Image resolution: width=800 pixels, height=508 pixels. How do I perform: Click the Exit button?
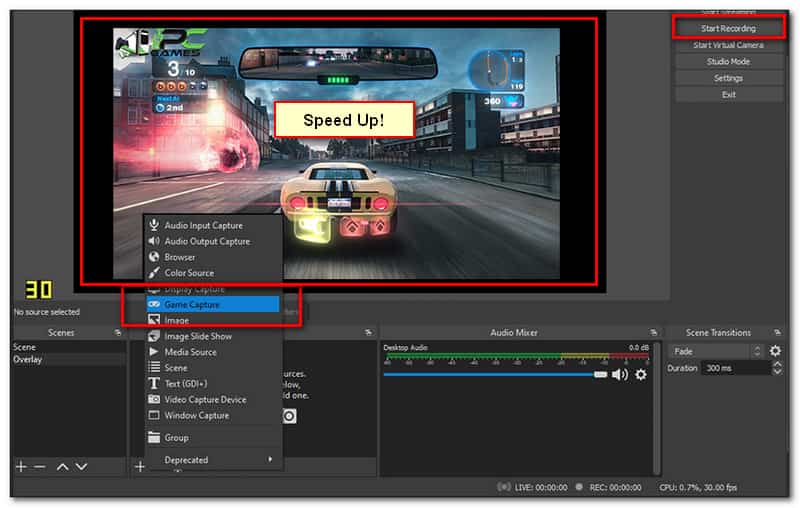[728, 94]
